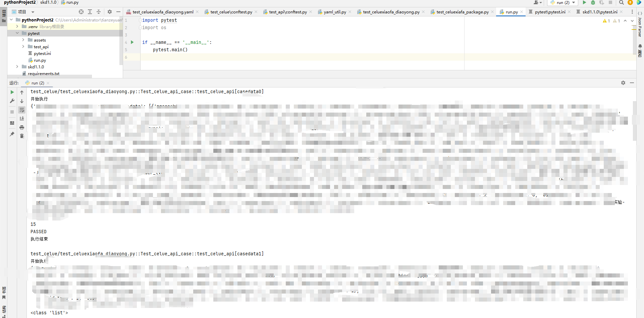Click the Run console vertical scrollbar
Image resolution: width=644 pixels, height=318 pixels.
634,121
